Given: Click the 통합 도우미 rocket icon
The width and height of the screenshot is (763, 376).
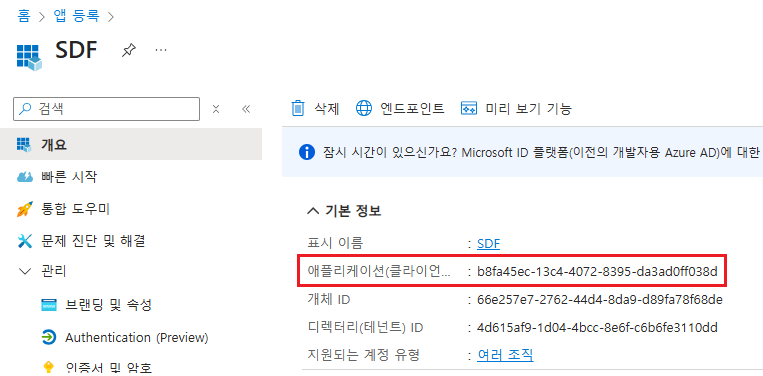Looking at the screenshot, I should coord(24,209).
